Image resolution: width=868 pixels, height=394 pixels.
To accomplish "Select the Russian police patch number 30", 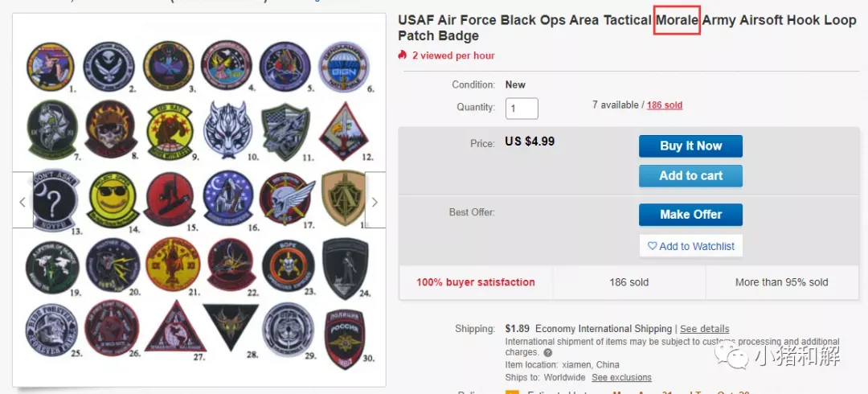I will coord(344,339).
